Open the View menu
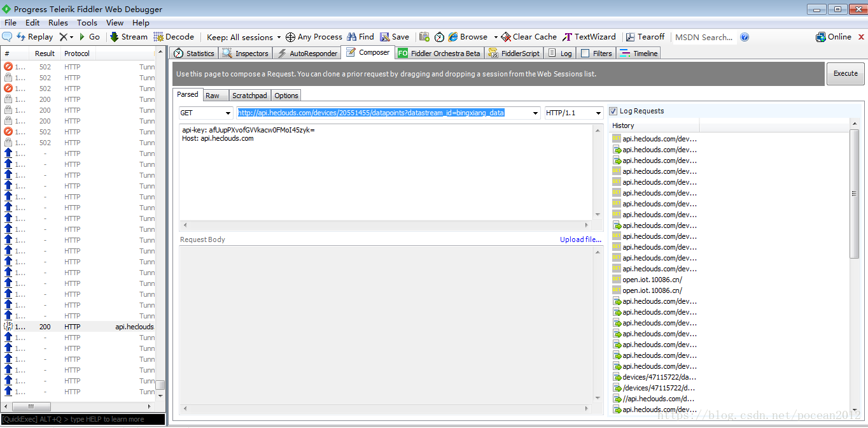Image resolution: width=868 pixels, height=428 pixels. tap(115, 22)
